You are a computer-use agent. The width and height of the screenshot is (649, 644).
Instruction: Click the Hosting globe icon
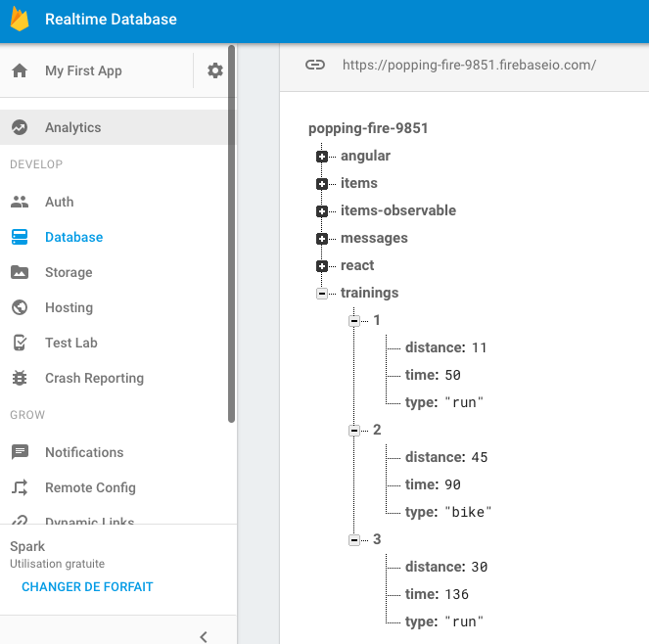tap(20, 307)
